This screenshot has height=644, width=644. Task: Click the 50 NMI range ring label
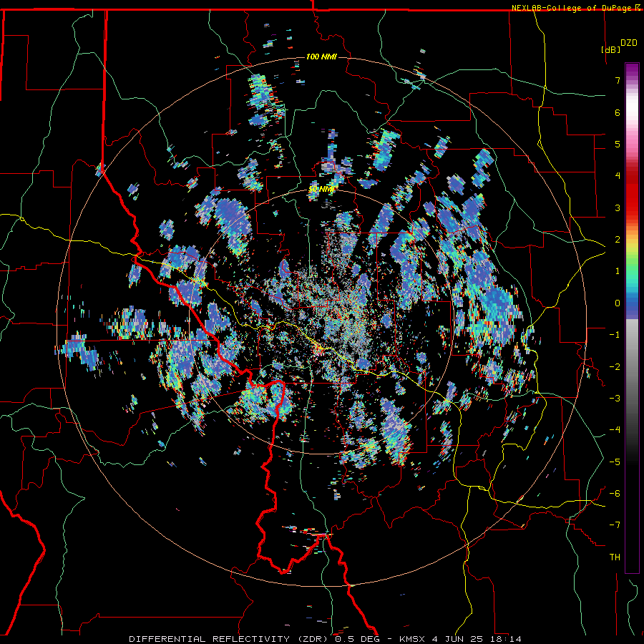(x=321, y=190)
